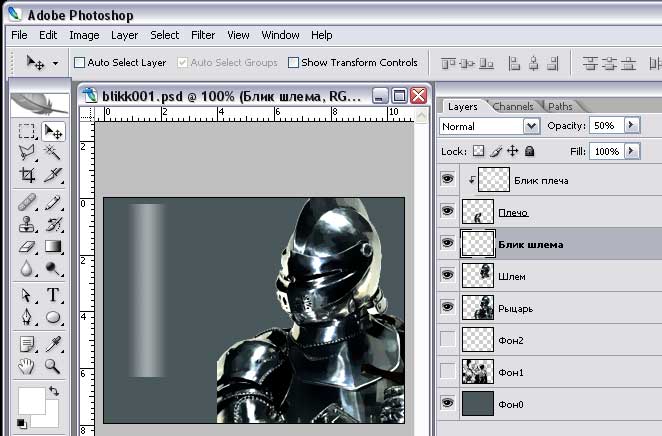Image resolution: width=662 pixels, height=436 pixels.
Task: Expand the Fill percentage arrow
Action: click(631, 152)
